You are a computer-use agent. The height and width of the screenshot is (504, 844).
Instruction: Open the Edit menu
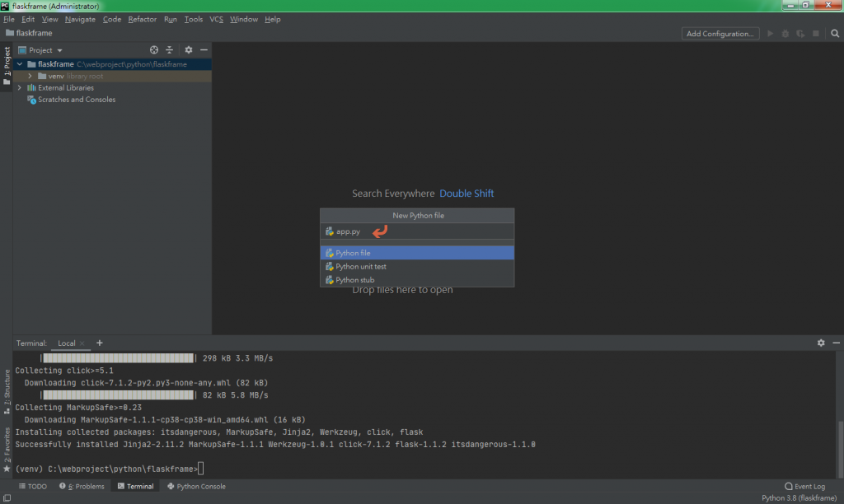[28, 20]
